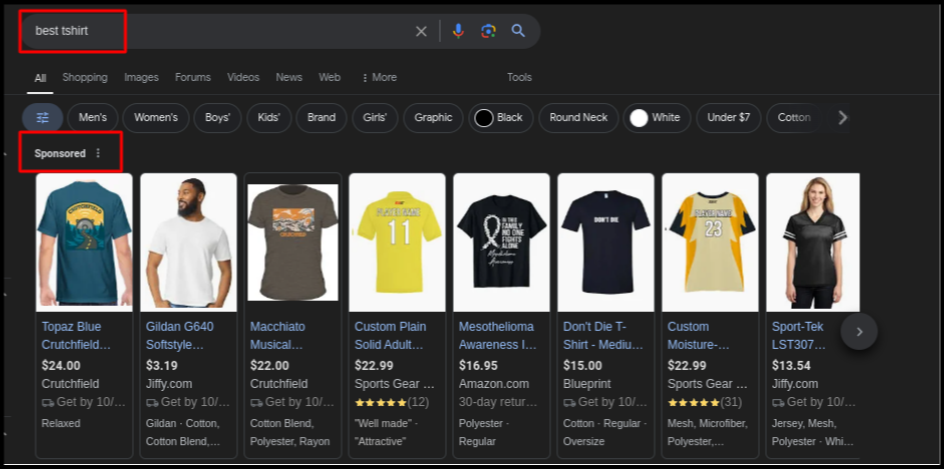Apply the Girls' filter chip
Screen dimensions: 944x469
[x=375, y=117]
